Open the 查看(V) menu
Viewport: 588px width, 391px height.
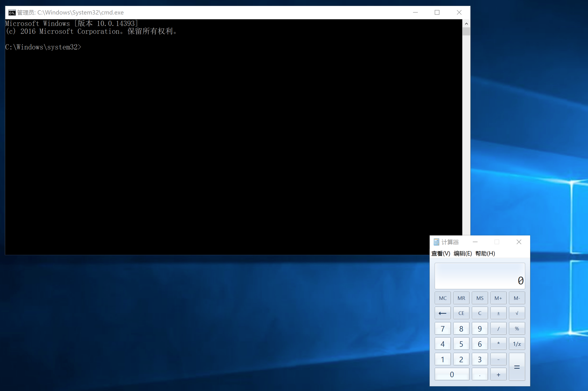coord(440,253)
